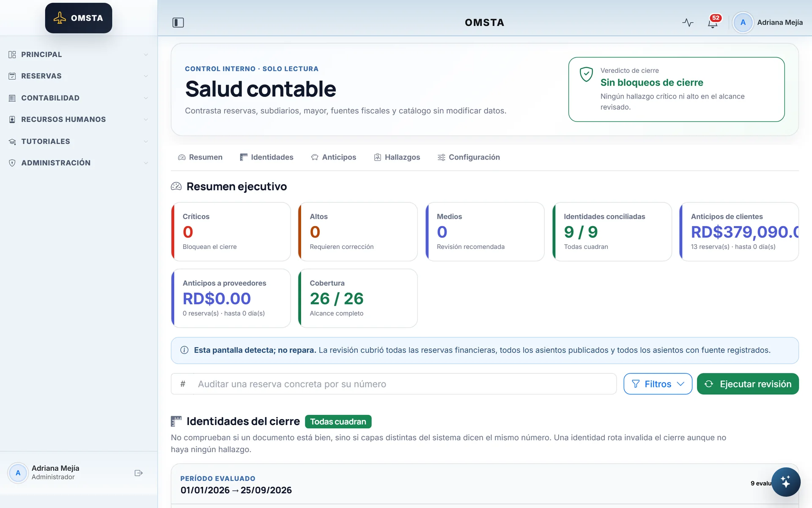Focus the reservation number audit field
The height and width of the screenshot is (508, 812).
[394, 384]
